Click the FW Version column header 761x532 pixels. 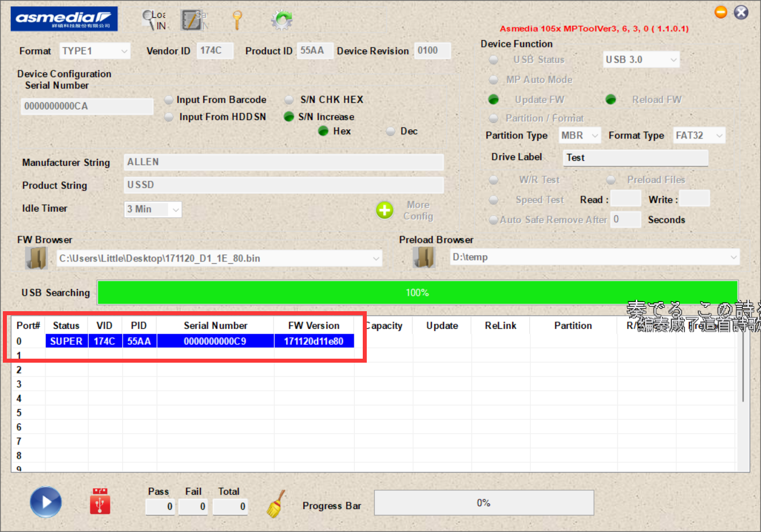click(x=314, y=325)
